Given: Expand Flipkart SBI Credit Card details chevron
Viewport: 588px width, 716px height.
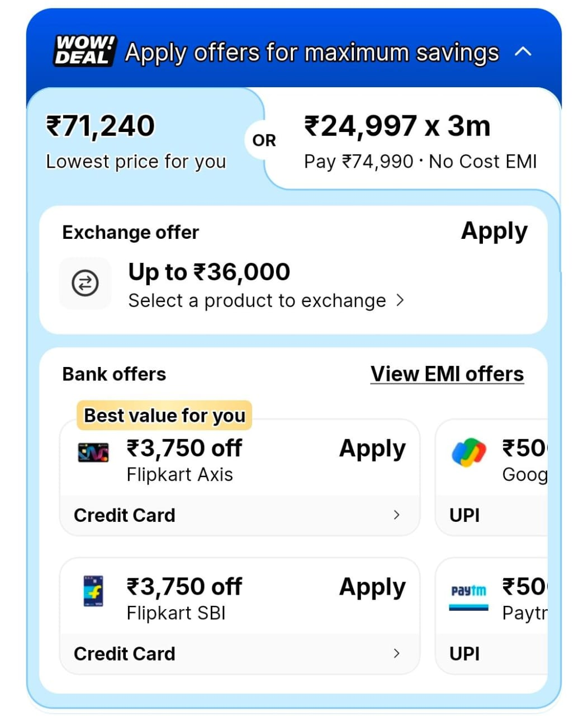Looking at the screenshot, I should click(x=396, y=653).
